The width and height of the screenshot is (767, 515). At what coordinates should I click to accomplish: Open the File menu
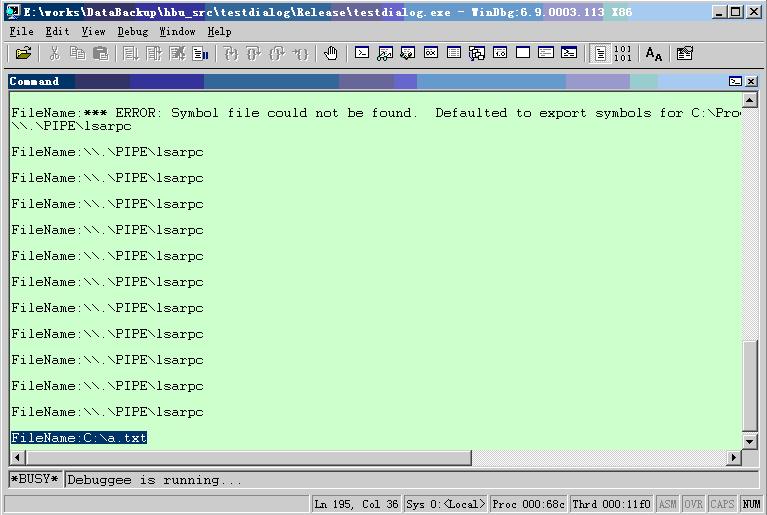[22, 31]
